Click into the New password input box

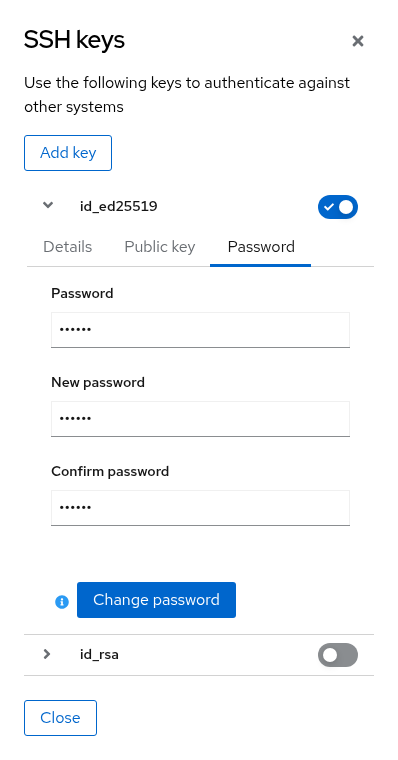tap(200, 419)
